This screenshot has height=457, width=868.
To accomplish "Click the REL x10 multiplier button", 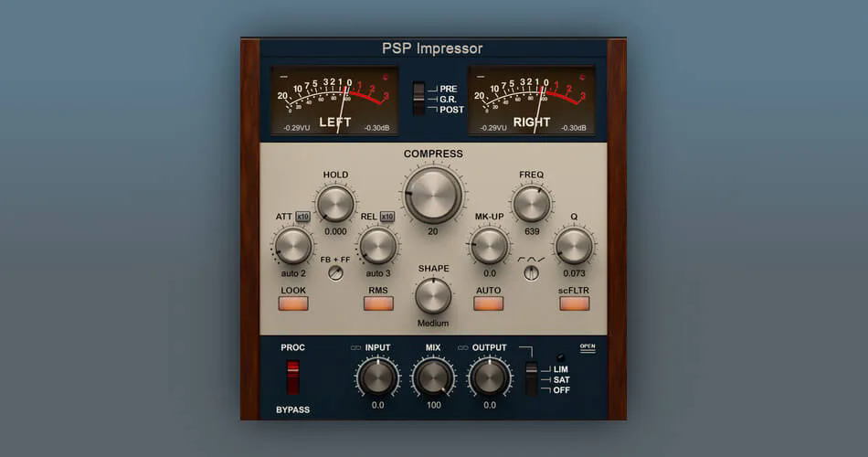I will pos(387,217).
